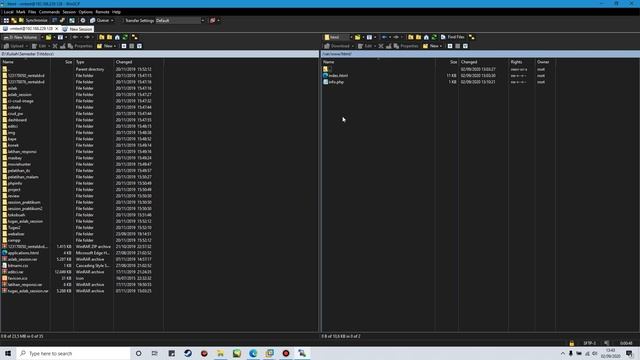Select the local dashboard folder
The image size is (640, 360).
(17, 120)
